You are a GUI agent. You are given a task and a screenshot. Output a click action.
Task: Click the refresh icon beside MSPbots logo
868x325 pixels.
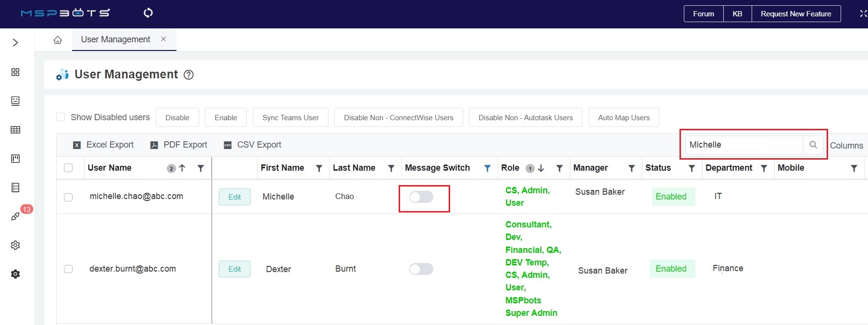(x=148, y=13)
